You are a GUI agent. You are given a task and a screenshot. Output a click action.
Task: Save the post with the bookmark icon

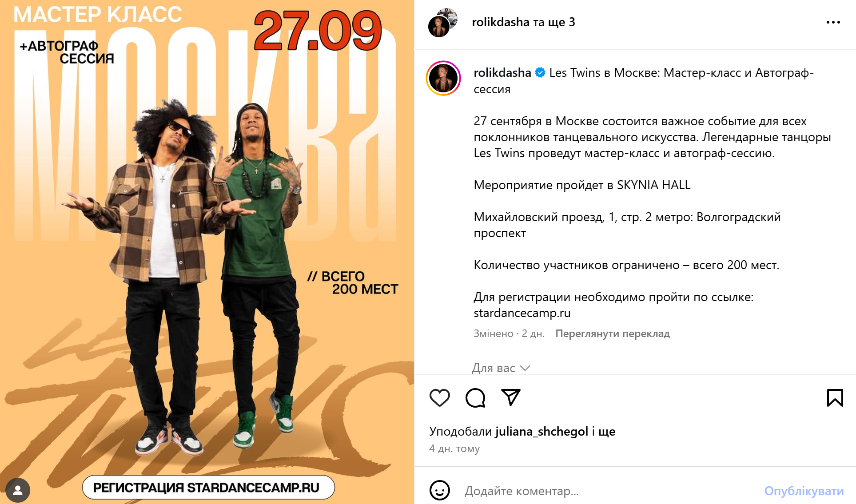point(835,397)
